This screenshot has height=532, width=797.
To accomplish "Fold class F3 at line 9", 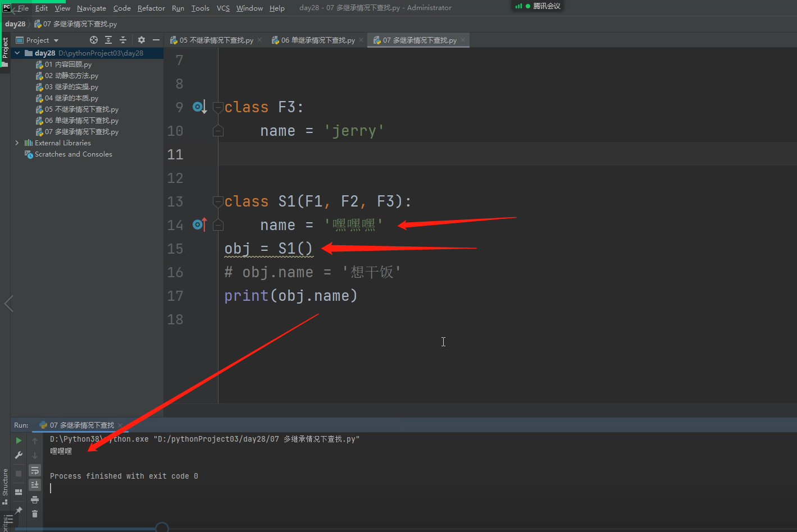I will [x=218, y=107].
